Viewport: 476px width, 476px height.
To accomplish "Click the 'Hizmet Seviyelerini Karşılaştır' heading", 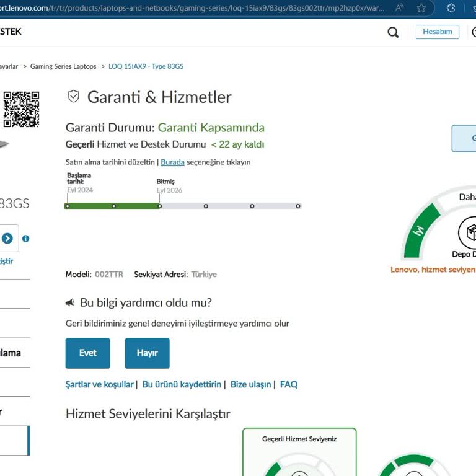I will (x=148, y=414).
